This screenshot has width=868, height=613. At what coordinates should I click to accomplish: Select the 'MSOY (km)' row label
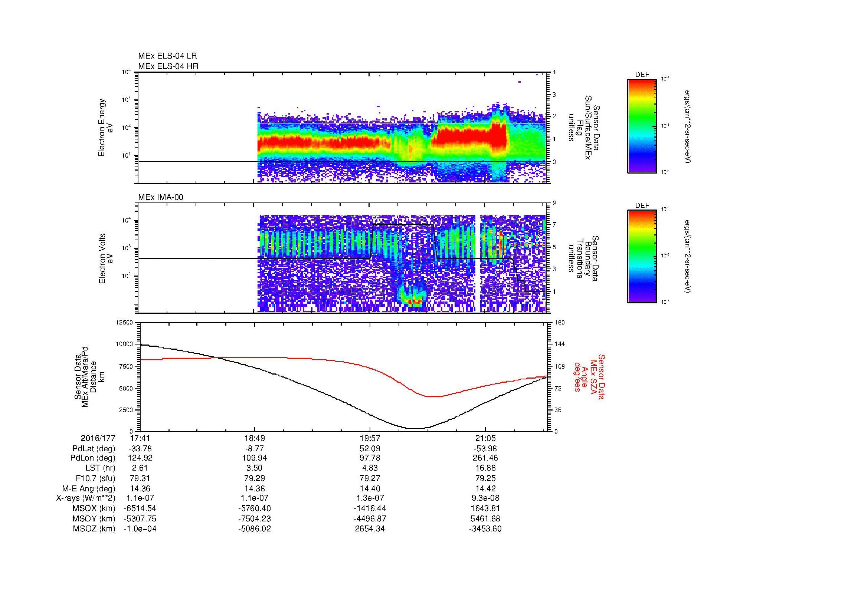(x=94, y=519)
